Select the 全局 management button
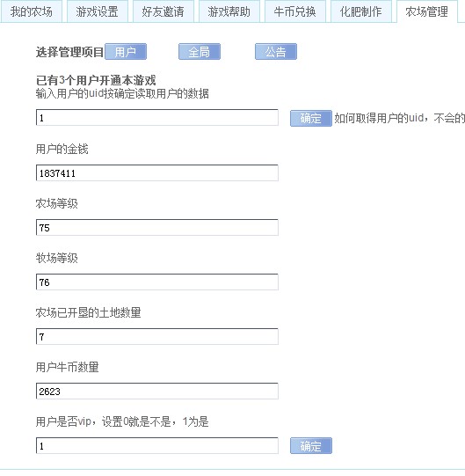Image resolution: width=465 pixels, height=476 pixels. click(x=200, y=52)
